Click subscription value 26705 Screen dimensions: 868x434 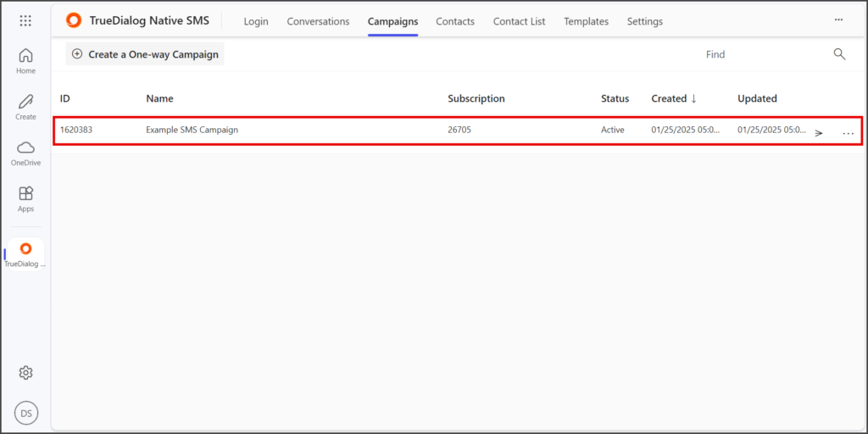[459, 130]
